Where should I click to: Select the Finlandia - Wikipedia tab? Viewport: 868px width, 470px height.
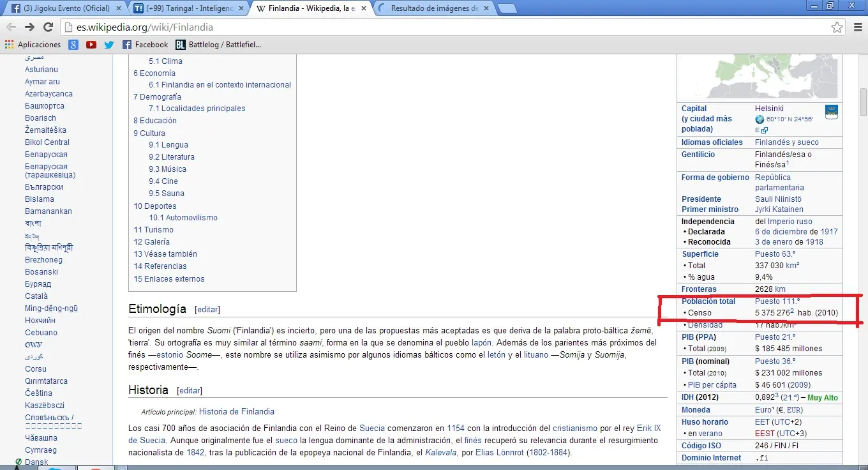311,9
